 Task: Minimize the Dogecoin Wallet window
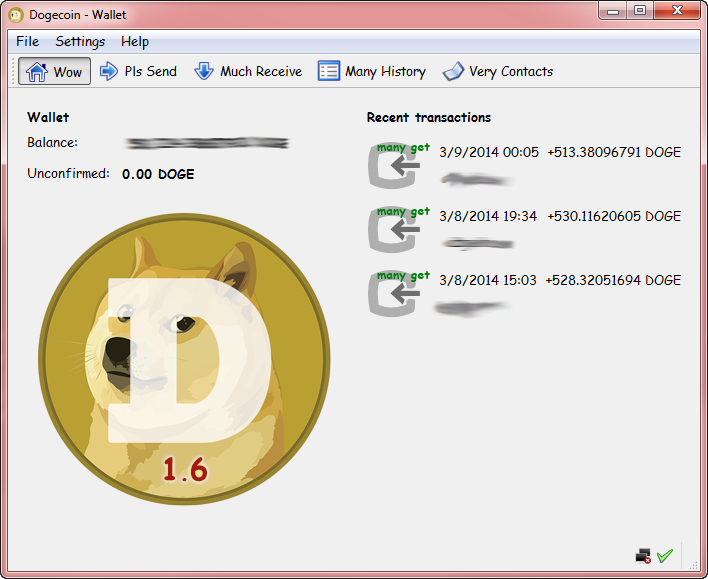(613, 11)
